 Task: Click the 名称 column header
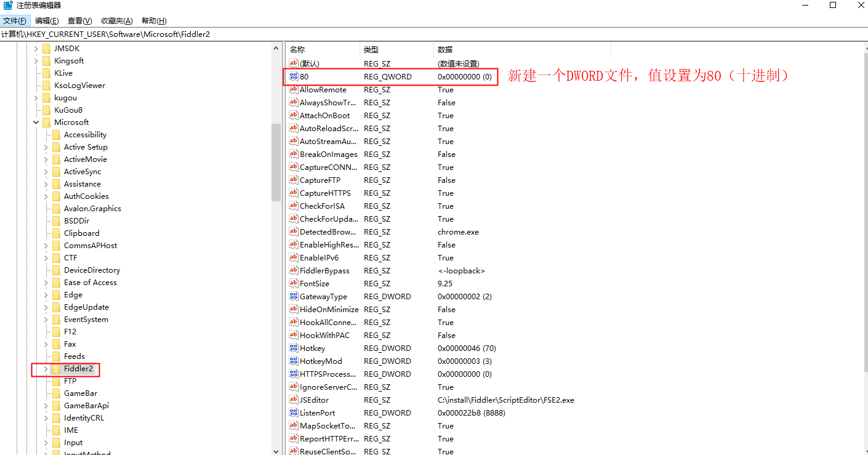point(320,49)
